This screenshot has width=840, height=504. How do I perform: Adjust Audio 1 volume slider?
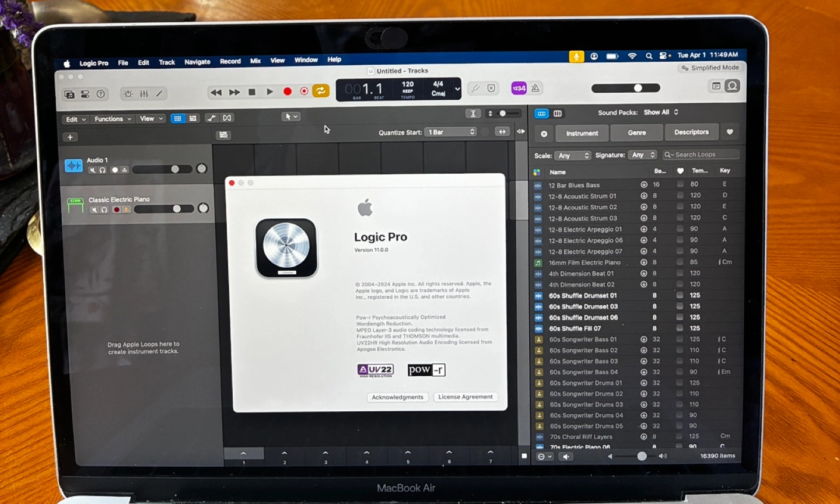coord(162,169)
